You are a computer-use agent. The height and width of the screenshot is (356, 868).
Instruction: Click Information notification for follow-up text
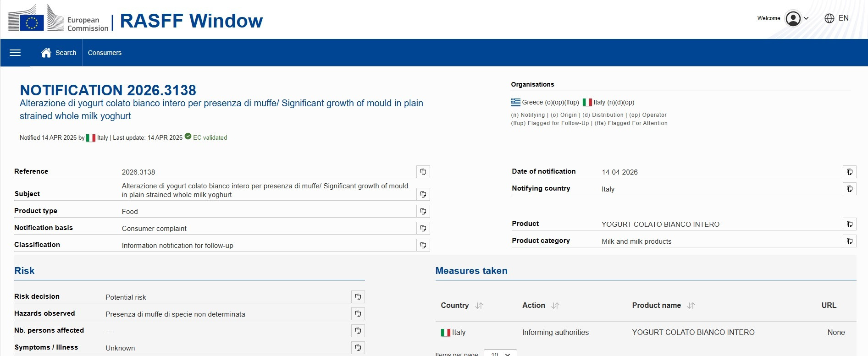pyautogui.click(x=177, y=246)
